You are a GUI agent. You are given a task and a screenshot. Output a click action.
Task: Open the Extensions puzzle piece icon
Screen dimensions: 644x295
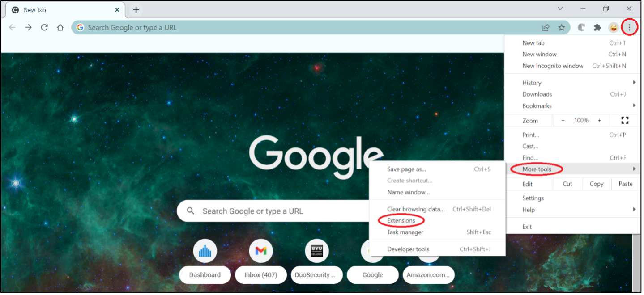click(x=597, y=28)
